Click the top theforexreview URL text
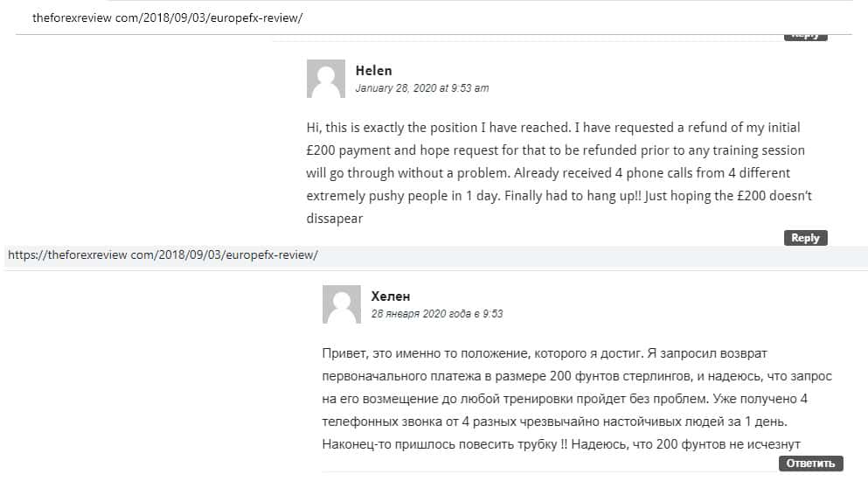 pyautogui.click(x=167, y=17)
